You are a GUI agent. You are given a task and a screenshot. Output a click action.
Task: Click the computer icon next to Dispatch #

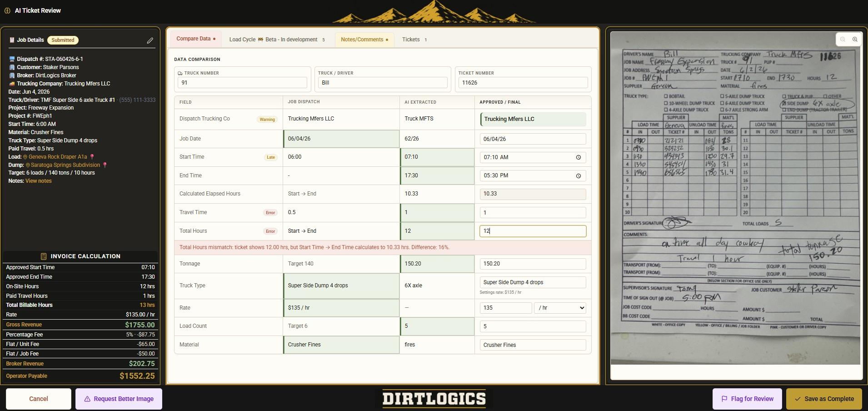pos(12,59)
